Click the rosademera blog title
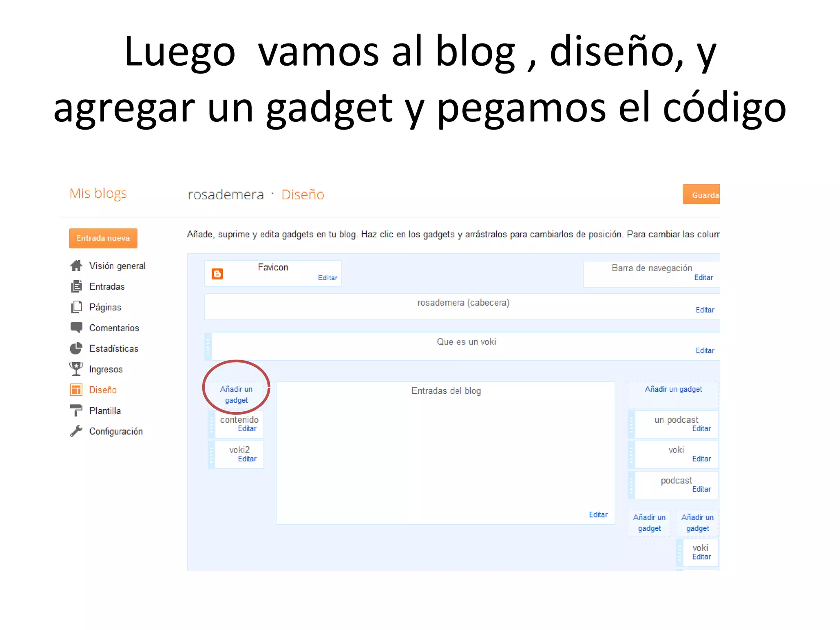This screenshot has width=840, height=630. [x=226, y=194]
